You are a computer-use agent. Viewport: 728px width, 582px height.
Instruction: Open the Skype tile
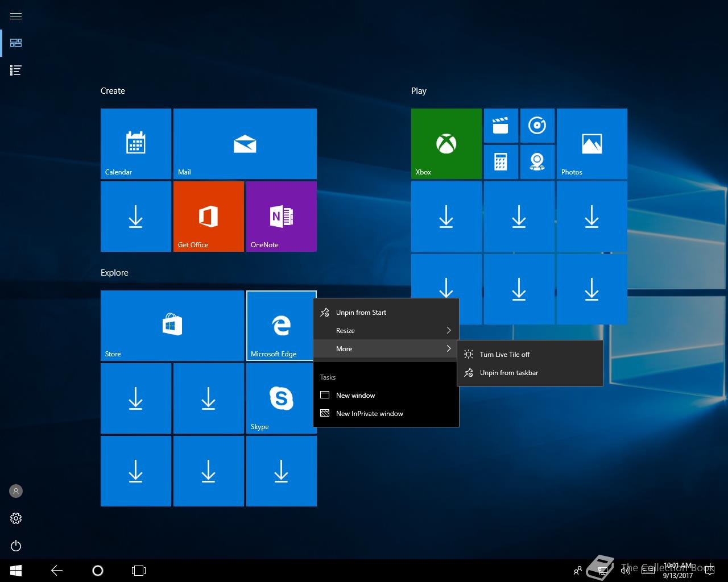(x=280, y=398)
